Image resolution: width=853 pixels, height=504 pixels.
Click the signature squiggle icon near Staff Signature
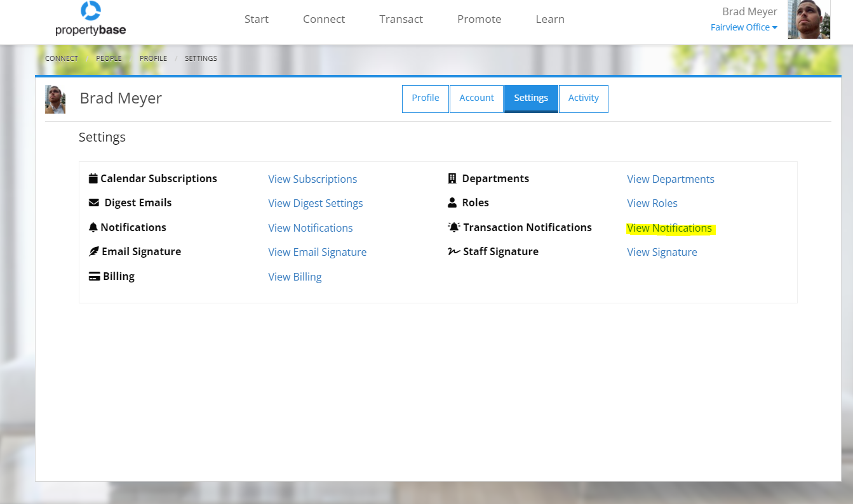pyautogui.click(x=452, y=251)
